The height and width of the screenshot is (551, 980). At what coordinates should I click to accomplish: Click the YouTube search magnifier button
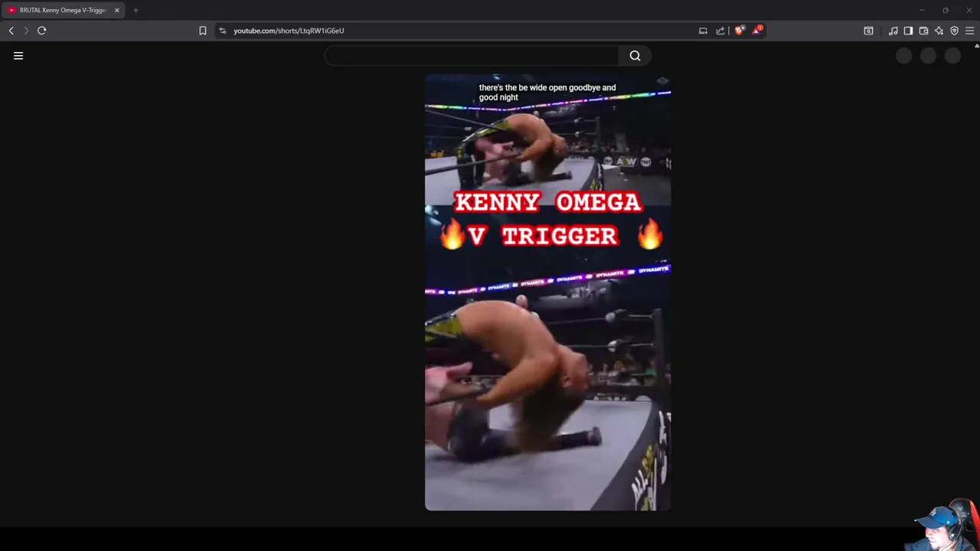tap(635, 56)
